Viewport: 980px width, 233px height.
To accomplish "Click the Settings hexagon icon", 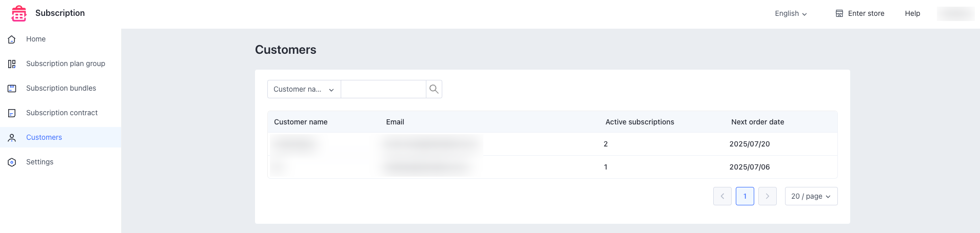I will (x=12, y=162).
